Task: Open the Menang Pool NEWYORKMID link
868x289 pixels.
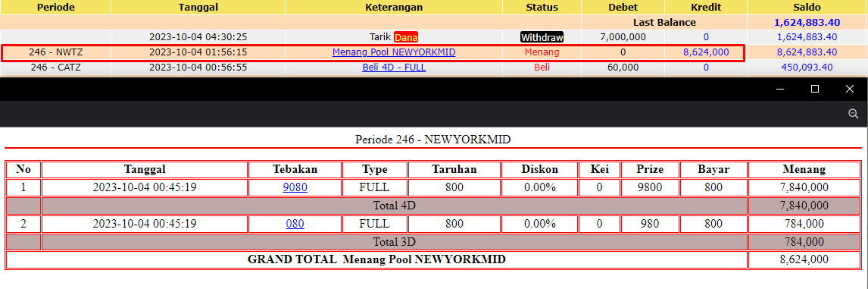Action: (x=394, y=52)
